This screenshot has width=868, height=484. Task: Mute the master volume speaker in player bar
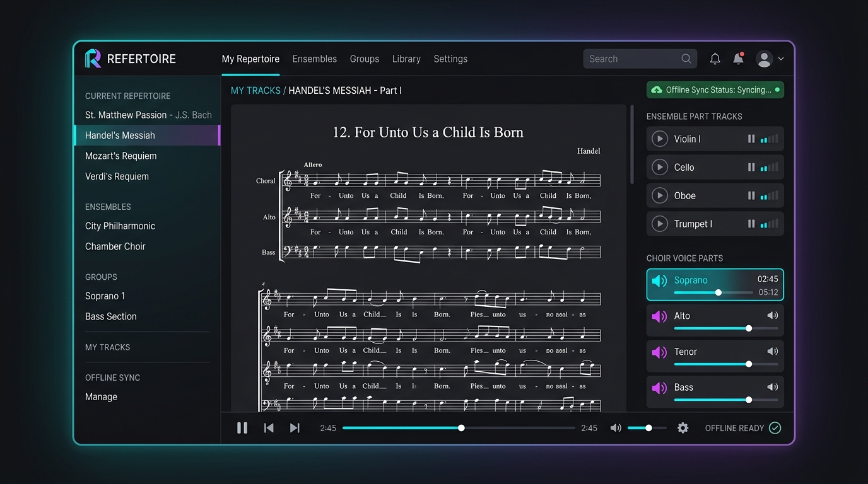coord(616,428)
